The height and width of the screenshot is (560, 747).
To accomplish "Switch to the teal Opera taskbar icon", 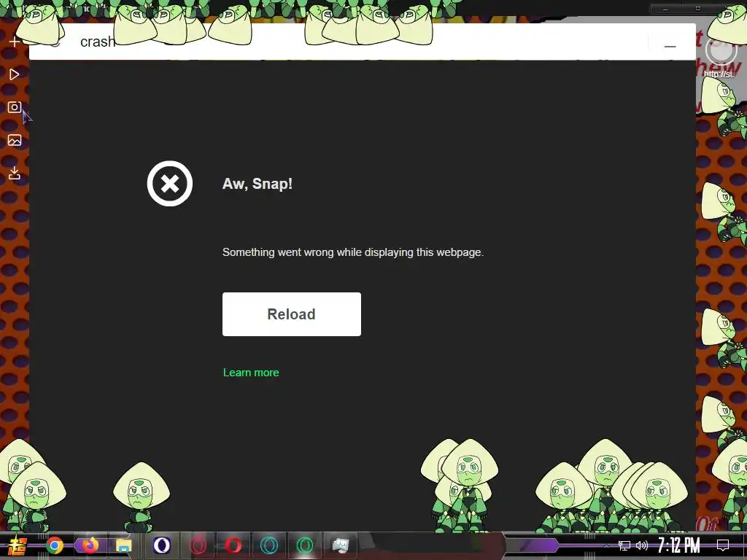I will coord(269,545).
